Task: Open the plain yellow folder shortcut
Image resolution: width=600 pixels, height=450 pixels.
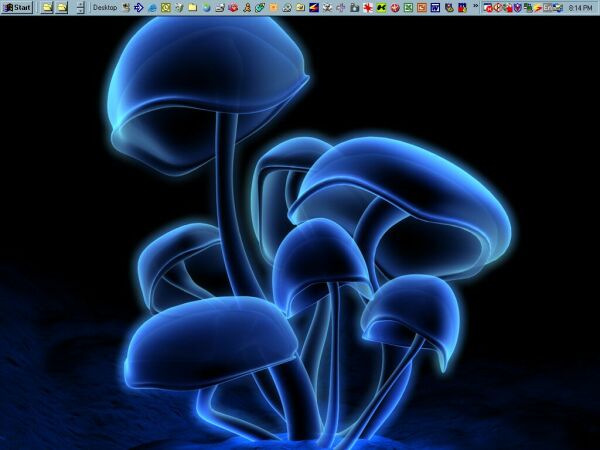Action: pos(193,7)
